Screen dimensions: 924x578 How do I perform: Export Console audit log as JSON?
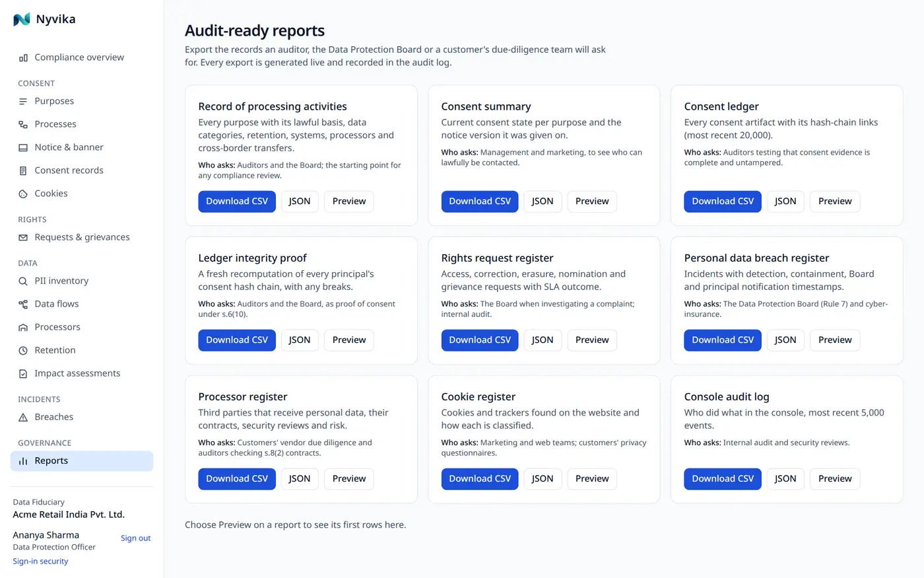click(785, 479)
